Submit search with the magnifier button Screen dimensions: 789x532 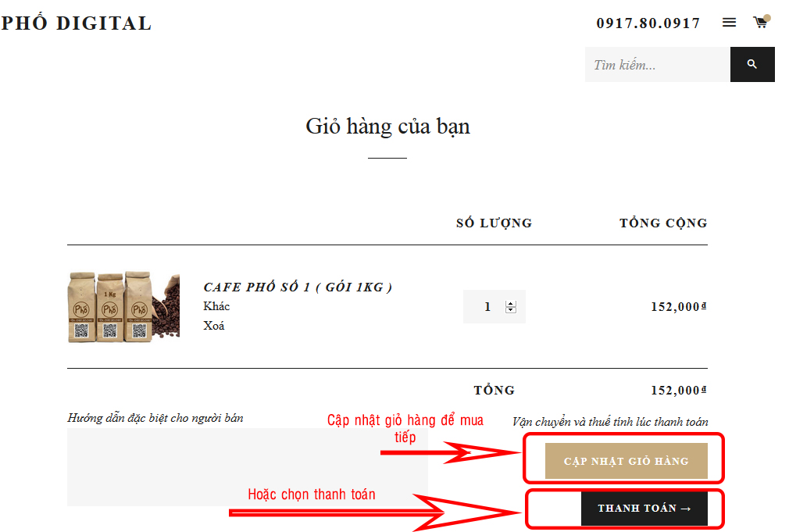pos(752,64)
